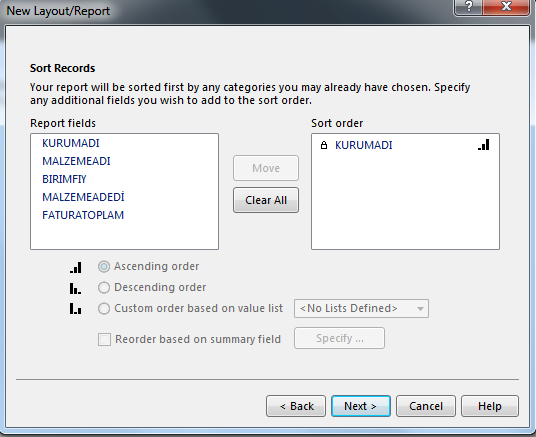
Task: Select FATURATOPLAM in Report fields list
Action: [83, 215]
